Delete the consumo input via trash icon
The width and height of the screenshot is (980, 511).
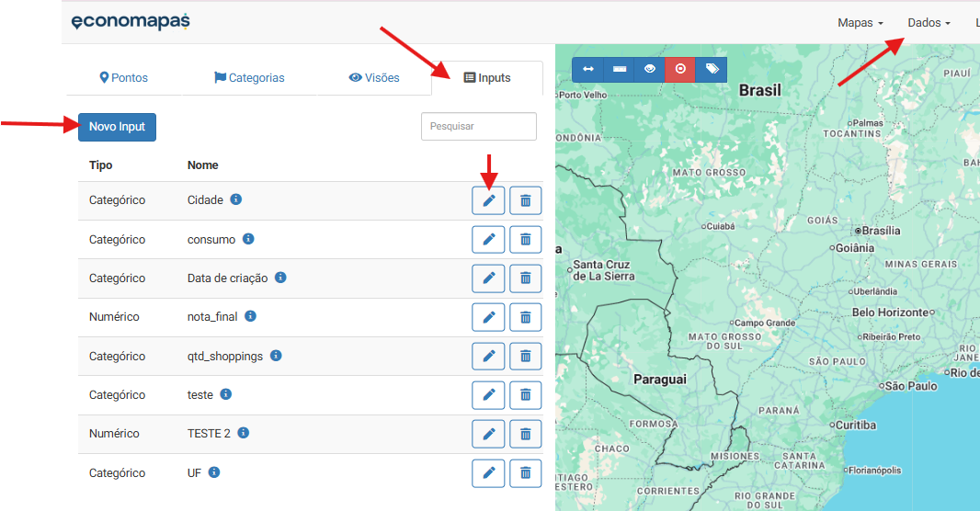coord(525,240)
